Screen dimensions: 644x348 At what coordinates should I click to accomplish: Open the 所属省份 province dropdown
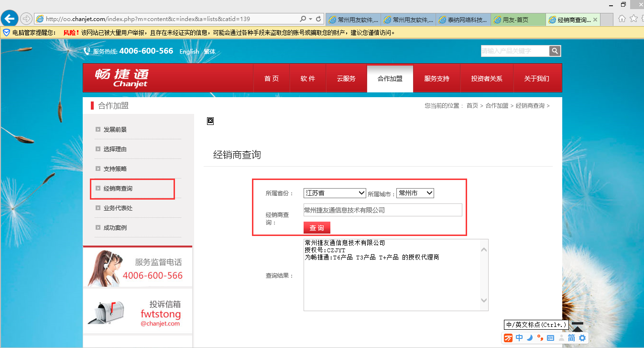pyautogui.click(x=335, y=193)
